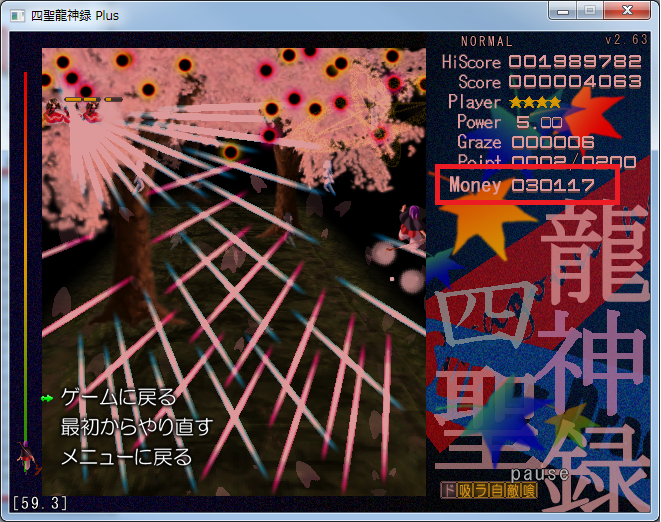Click the small character icon under the gauge
The image size is (661, 522).
pyautogui.click(x=28, y=457)
